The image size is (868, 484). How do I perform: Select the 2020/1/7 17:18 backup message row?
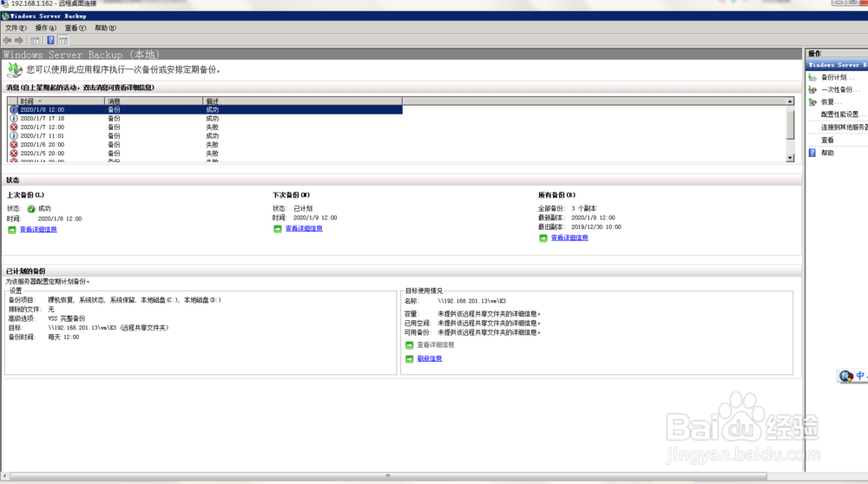coord(205,118)
